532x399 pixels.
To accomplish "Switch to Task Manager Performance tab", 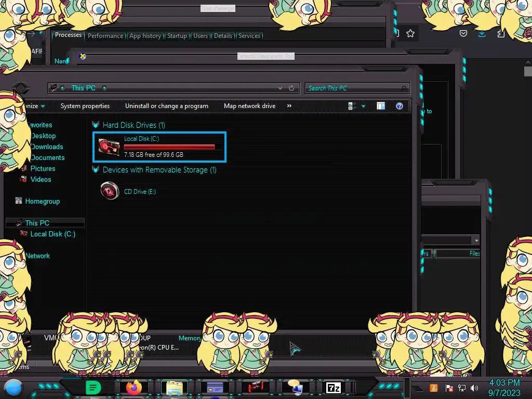I will click(x=105, y=36).
